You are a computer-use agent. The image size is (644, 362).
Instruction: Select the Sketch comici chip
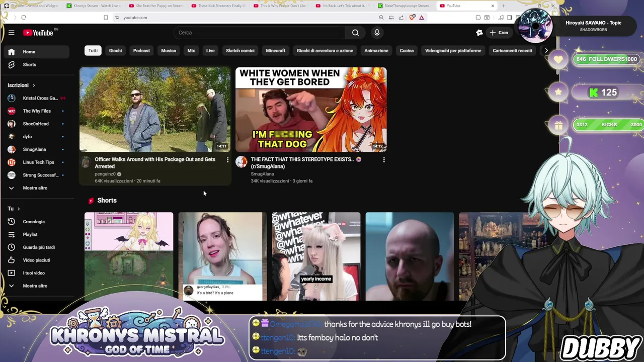pos(240,50)
